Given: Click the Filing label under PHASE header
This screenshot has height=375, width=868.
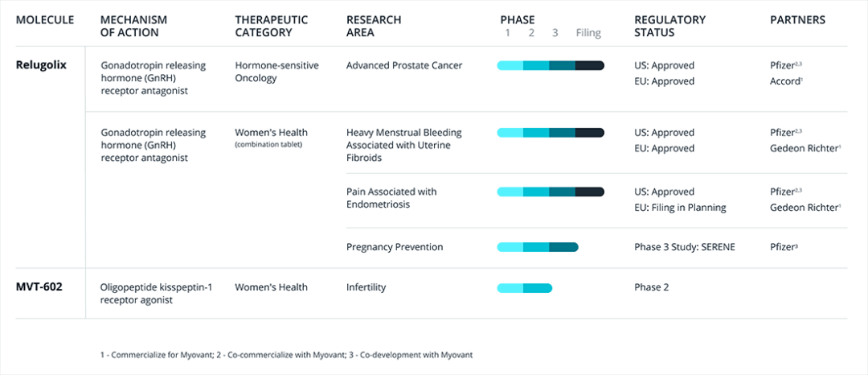Looking at the screenshot, I should coord(588,33).
